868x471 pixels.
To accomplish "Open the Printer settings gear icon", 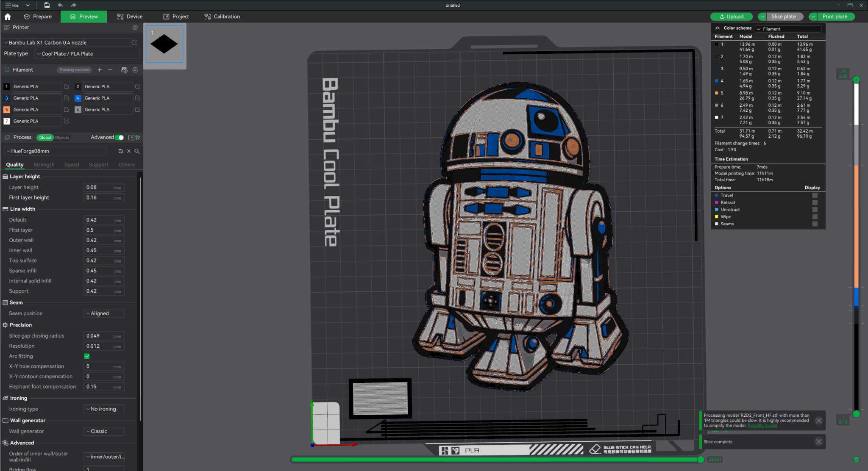I will [135, 27].
